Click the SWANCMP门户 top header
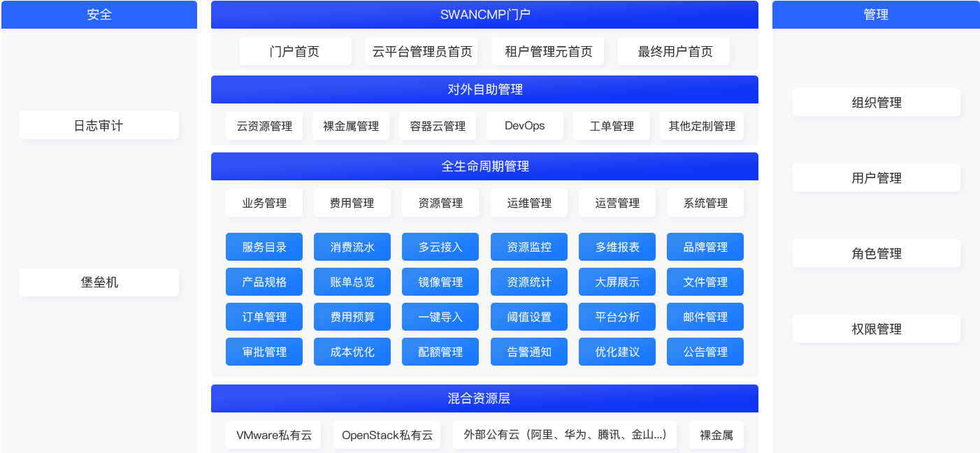This screenshot has width=980, height=453. coord(484,15)
